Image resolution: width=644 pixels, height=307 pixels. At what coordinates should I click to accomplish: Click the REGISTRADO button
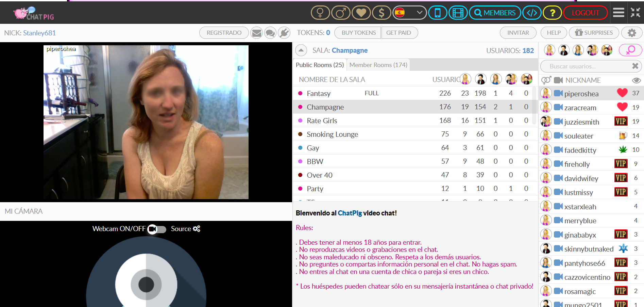(224, 33)
